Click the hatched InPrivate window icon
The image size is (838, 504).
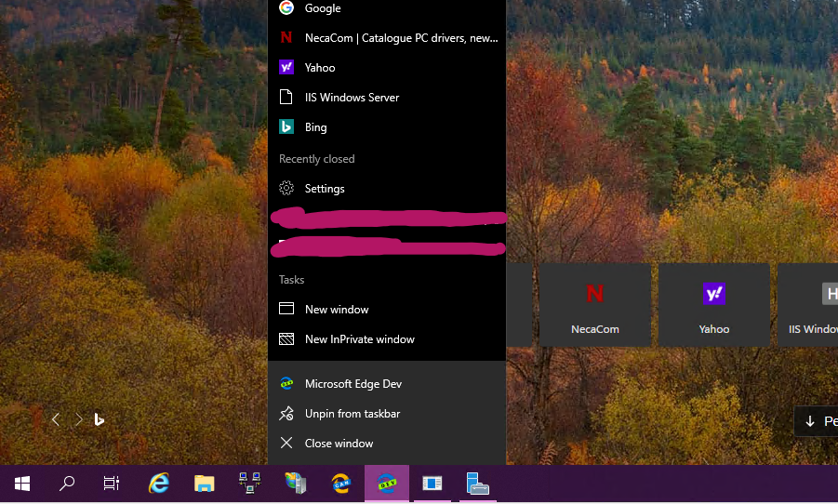pos(286,338)
